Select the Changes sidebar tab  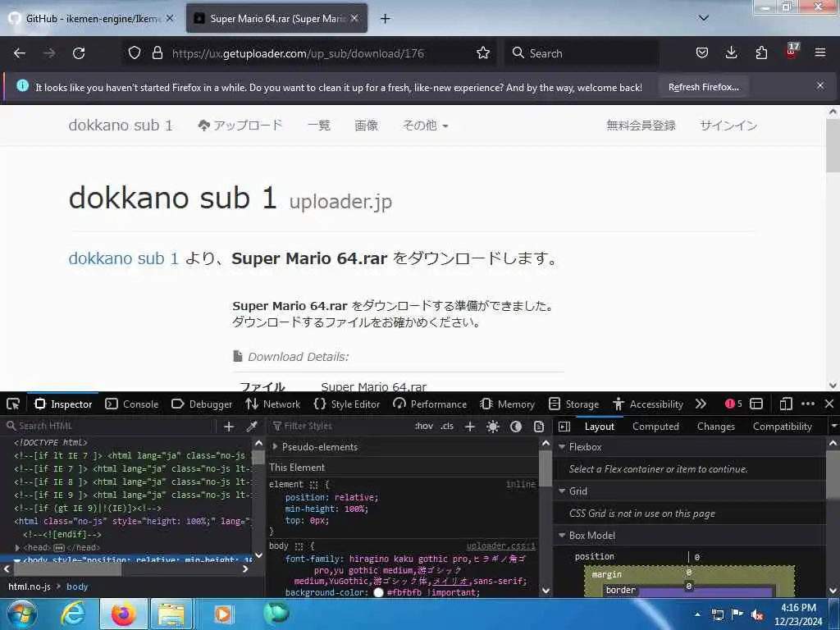coord(715,427)
